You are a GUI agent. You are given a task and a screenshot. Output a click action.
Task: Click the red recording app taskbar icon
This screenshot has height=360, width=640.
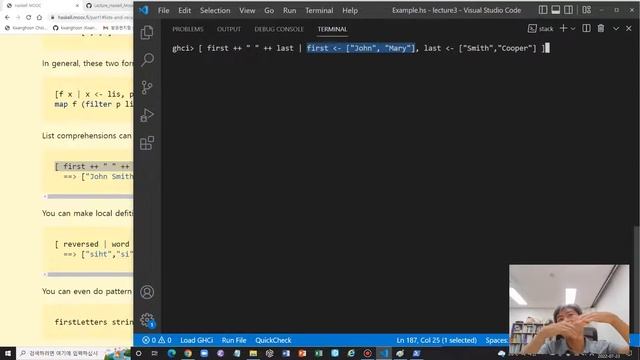pyautogui.click(x=367, y=353)
